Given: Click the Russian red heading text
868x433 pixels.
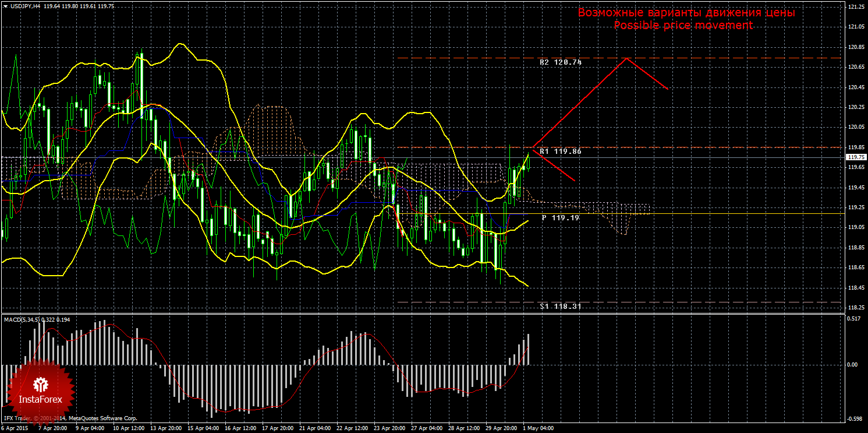Looking at the screenshot, I should (686, 13).
